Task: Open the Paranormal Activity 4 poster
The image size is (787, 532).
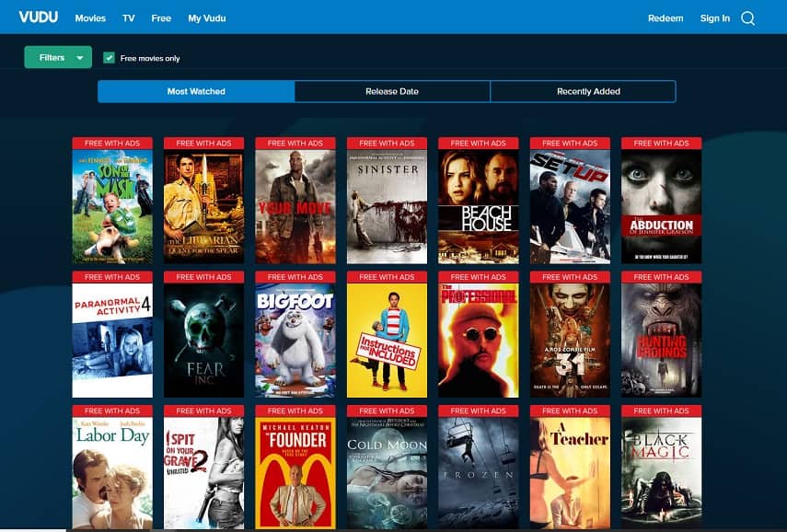Action: pos(112,341)
